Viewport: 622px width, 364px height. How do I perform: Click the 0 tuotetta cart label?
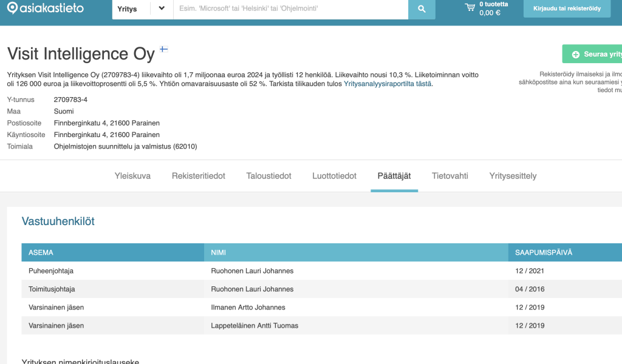click(x=493, y=4)
